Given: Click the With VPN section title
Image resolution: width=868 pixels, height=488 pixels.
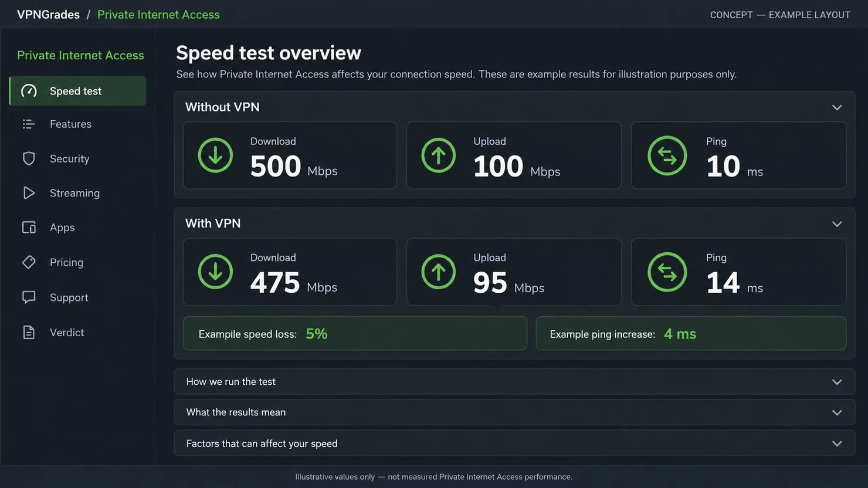Looking at the screenshot, I should point(213,223).
